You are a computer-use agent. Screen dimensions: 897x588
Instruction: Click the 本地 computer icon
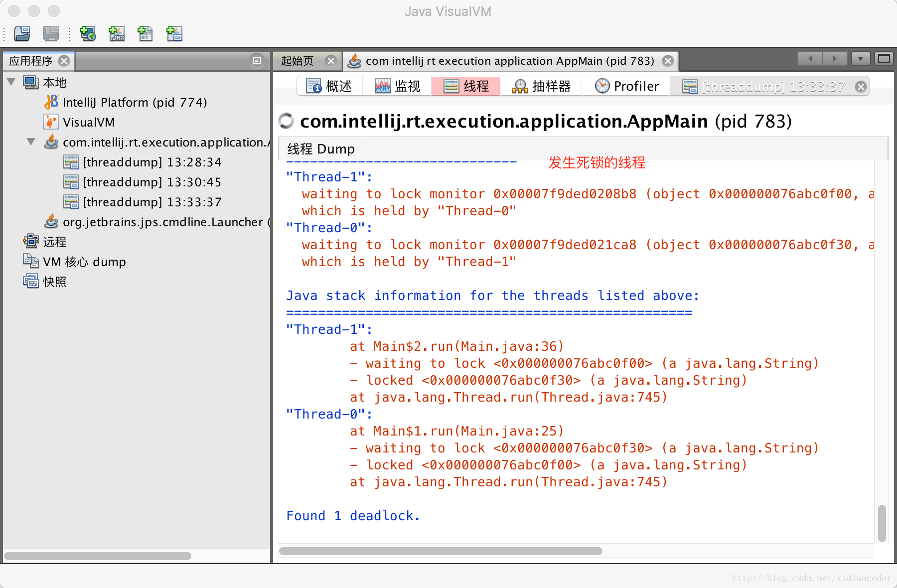tap(31, 82)
